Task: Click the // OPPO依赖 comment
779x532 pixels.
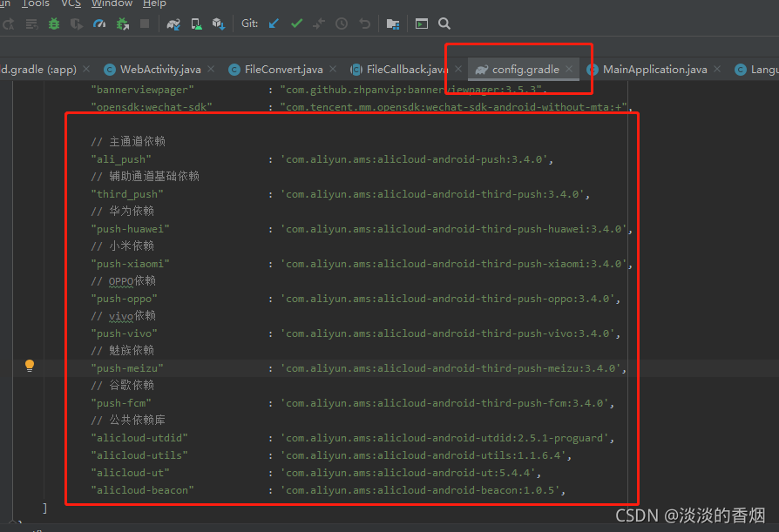Action: click(123, 281)
